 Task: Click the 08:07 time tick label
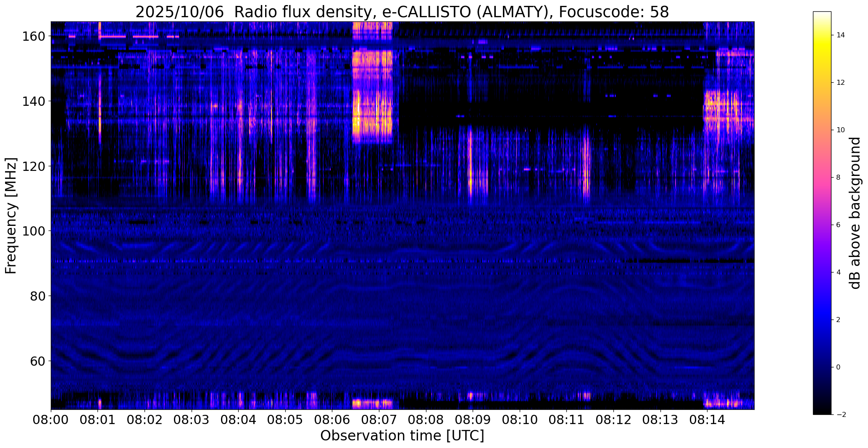379,419
